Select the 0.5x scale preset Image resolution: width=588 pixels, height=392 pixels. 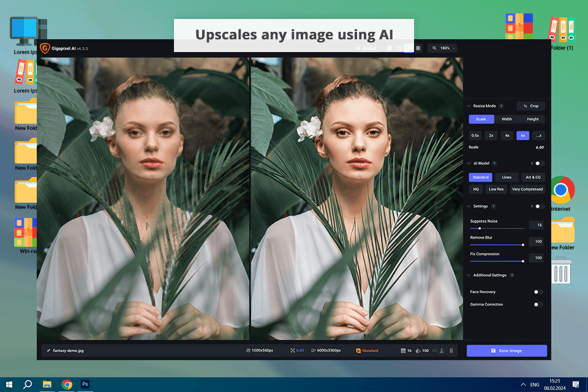475,136
